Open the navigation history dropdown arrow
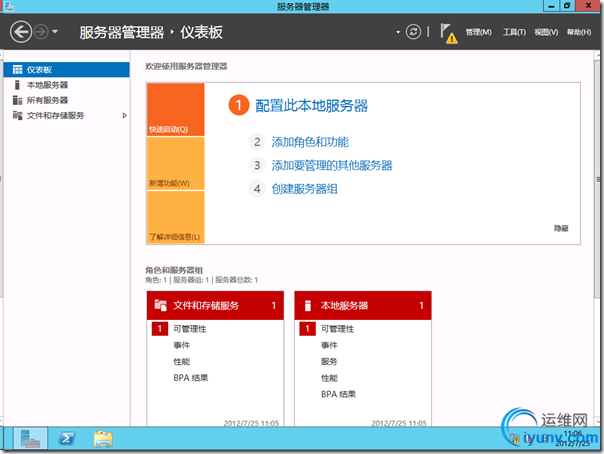The height and width of the screenshot is (454, 604). [55, 32]
